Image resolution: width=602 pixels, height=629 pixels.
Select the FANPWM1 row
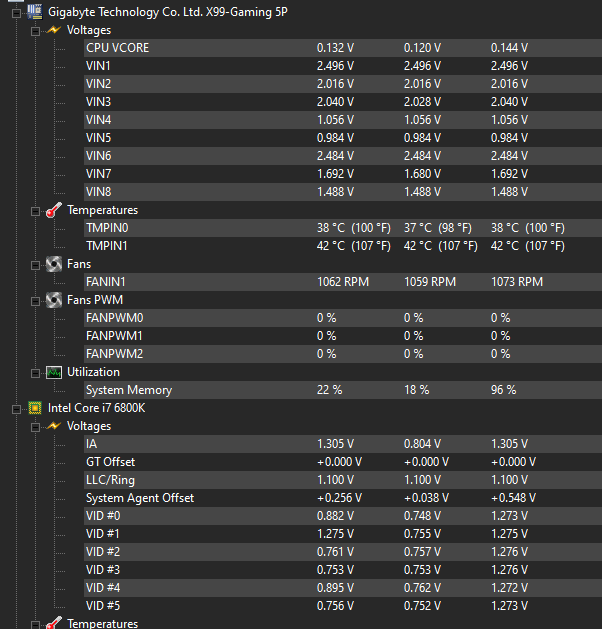click(343, 336)
